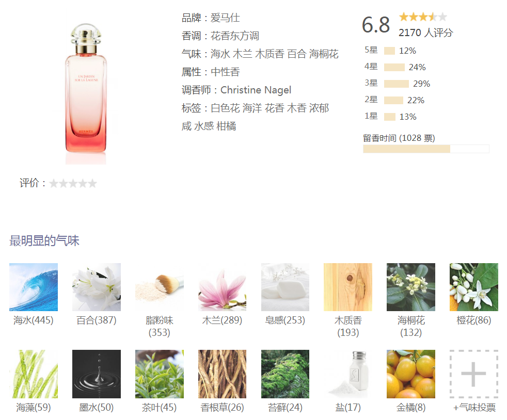Rate two stars in 评价
The height and width of the screenshot is (420, 507).
pos(64,184)
